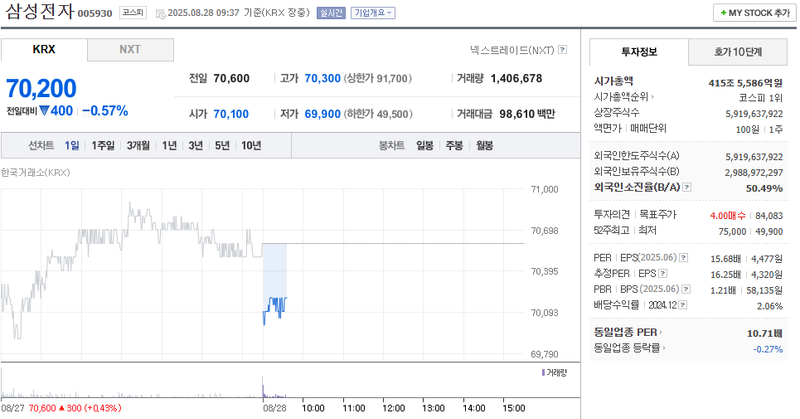Viewport: 800px width, 419px height.
Task: Click the 코스피 market badge
Action: pos(133,13)
